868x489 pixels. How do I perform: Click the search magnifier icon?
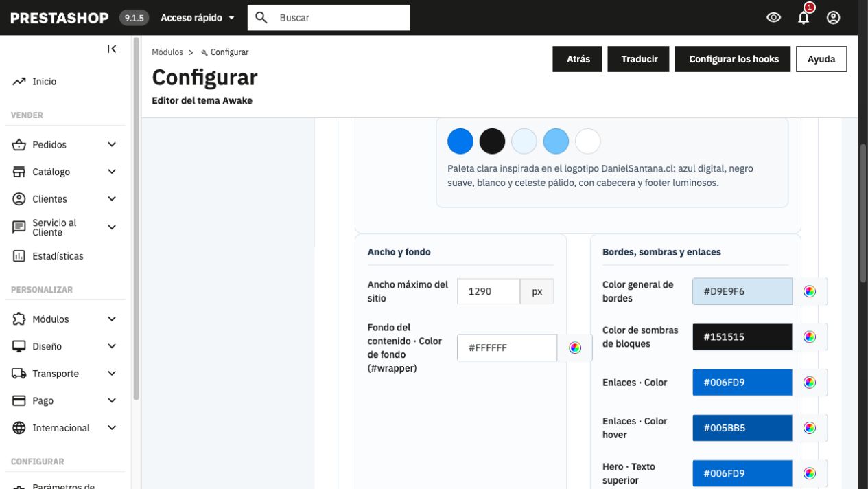point(261,18)
